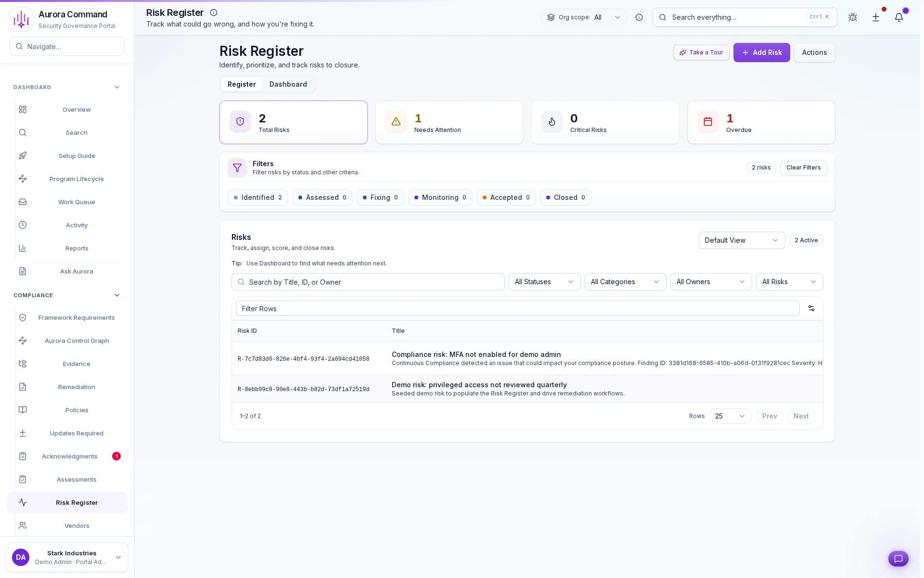Open the debug/bug report icon in top bar
924x578 pixels.
[852, 17]
